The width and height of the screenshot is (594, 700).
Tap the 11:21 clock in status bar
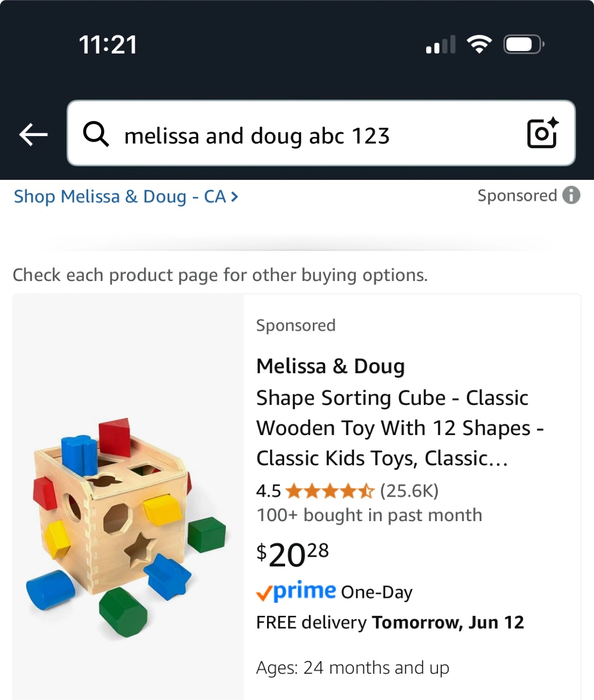click(108, 45)
